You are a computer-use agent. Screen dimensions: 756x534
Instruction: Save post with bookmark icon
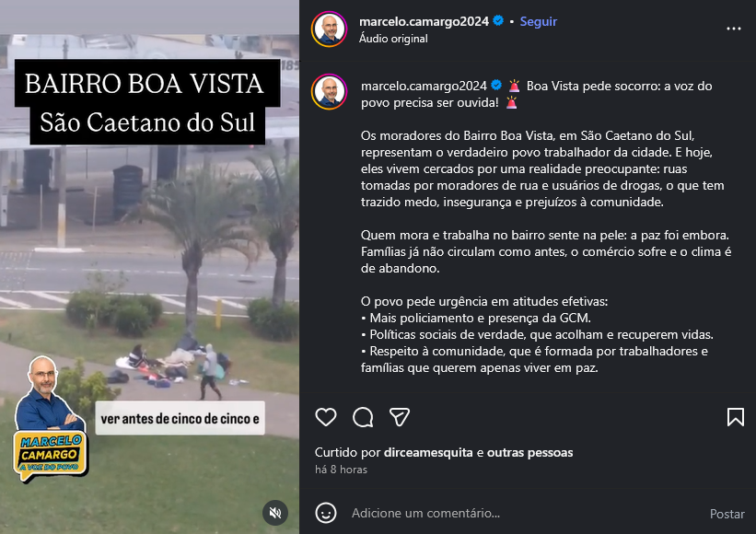[x=735, y=417]
